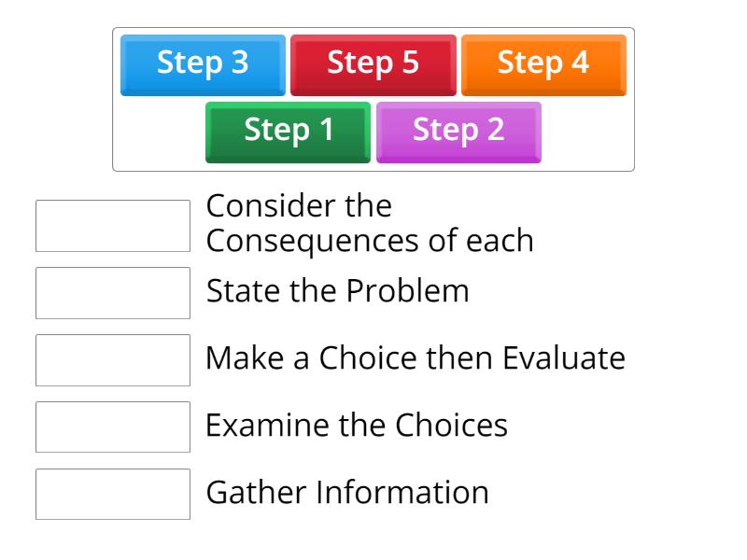Grab the purple Step 2 tile

pyautogui.click(x=458, y=131)
